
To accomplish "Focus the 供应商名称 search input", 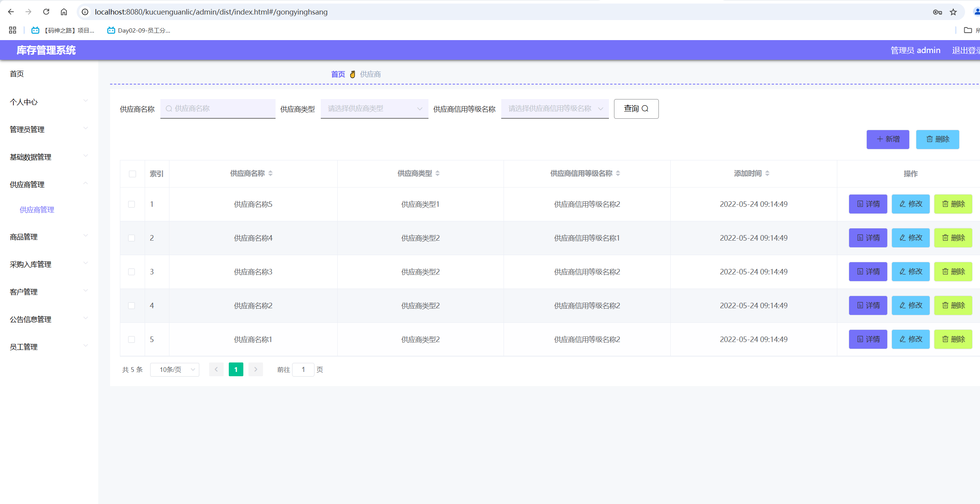I will click(x=218, y=109).
